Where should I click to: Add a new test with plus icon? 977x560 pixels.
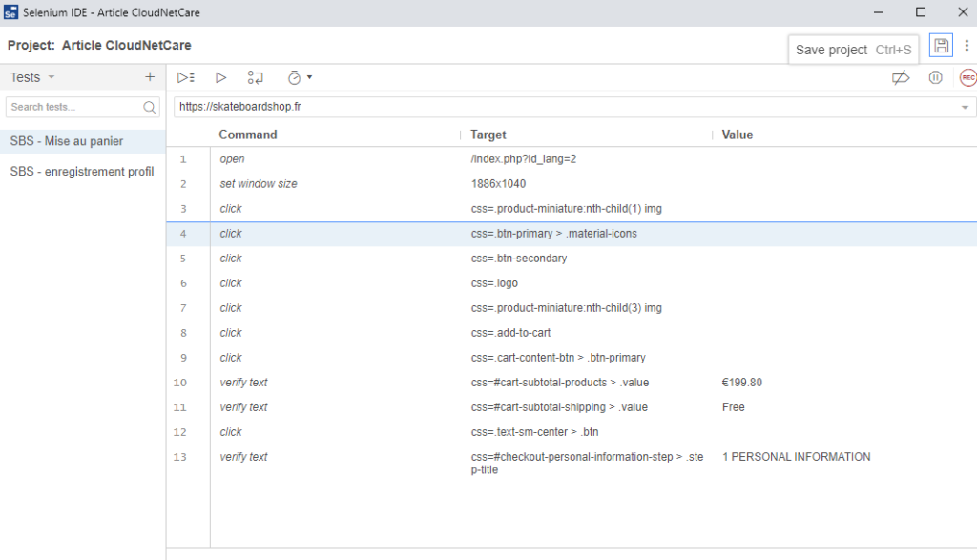(150, 77)
